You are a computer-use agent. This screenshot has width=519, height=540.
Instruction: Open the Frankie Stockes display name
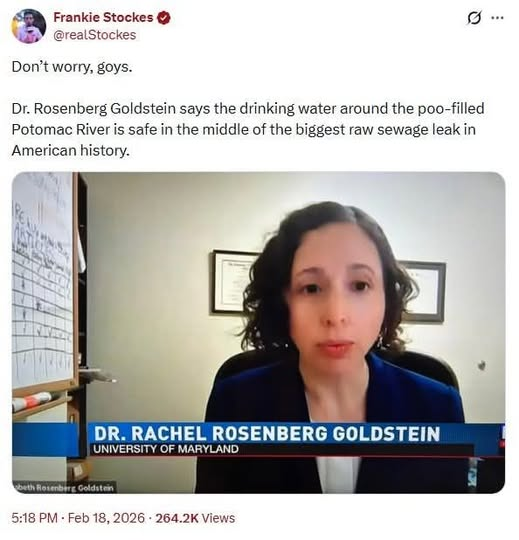pos(103,17)
